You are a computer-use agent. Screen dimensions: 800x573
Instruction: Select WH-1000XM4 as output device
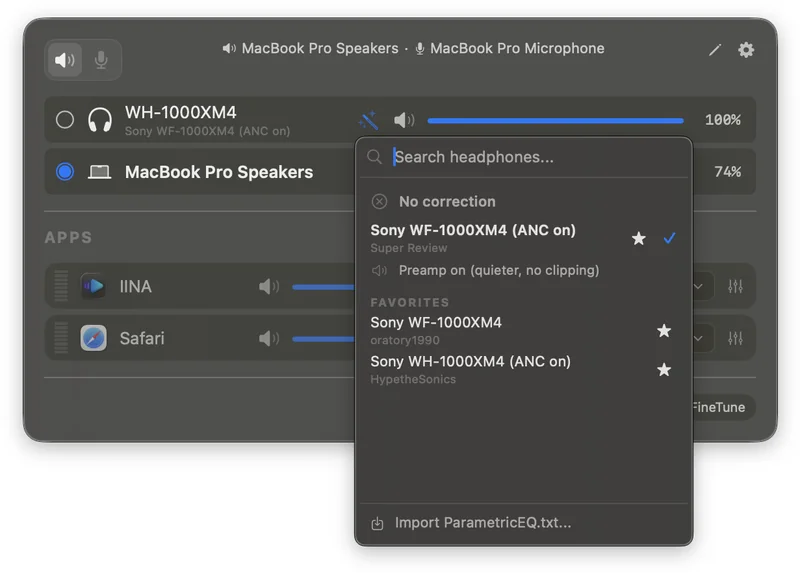(x=65, y=120)
